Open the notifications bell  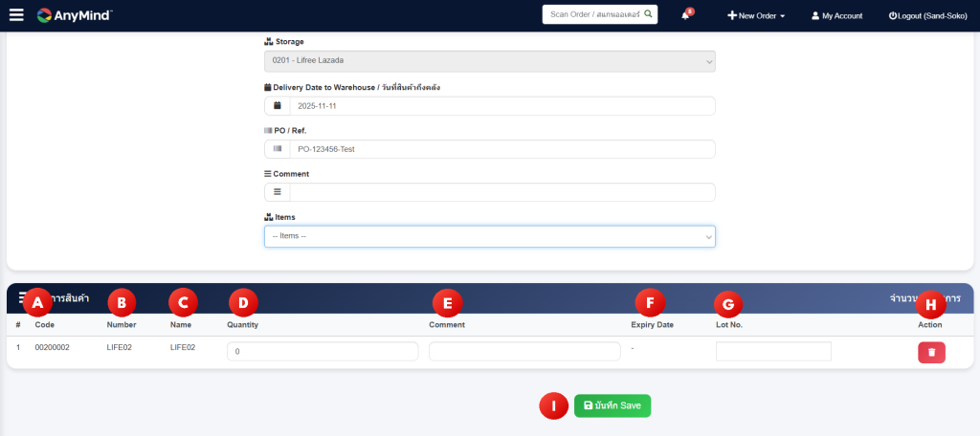tap(685, 15)
